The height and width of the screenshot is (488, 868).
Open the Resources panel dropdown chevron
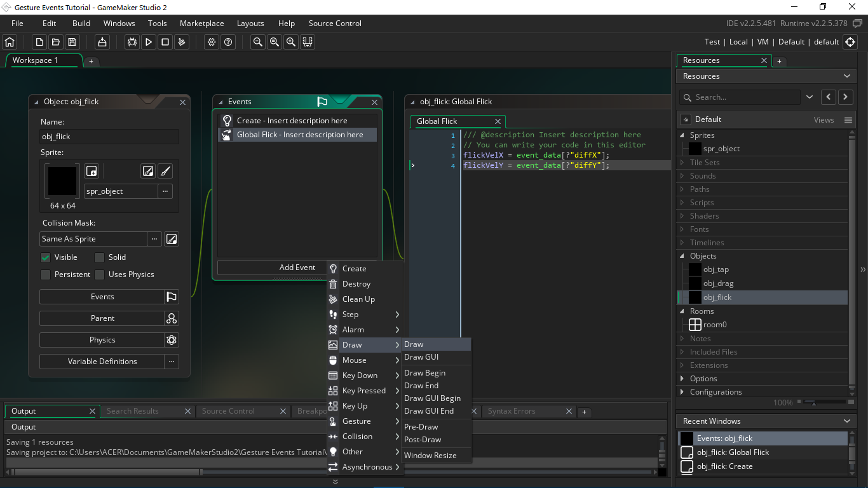[846, 76]
